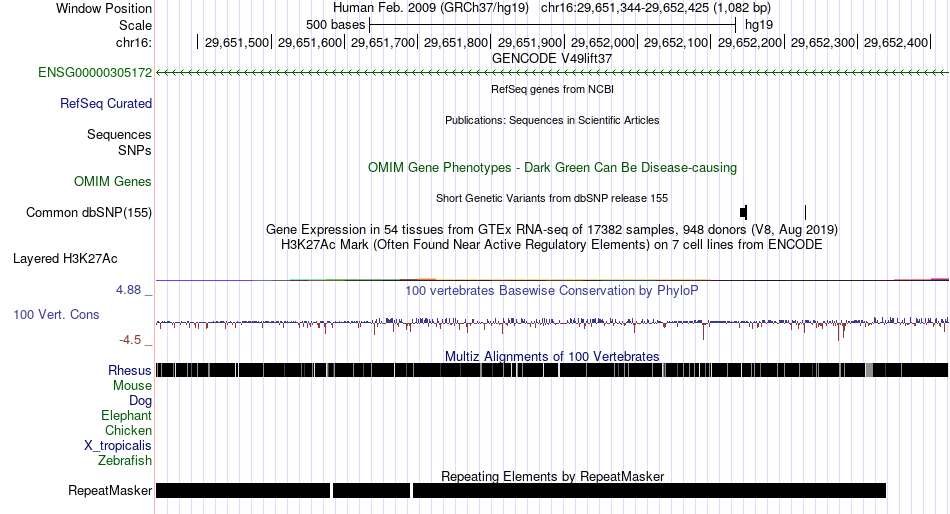Click the Rhesus alignment label
The image size is (950, 514).
tap(130, 370)
